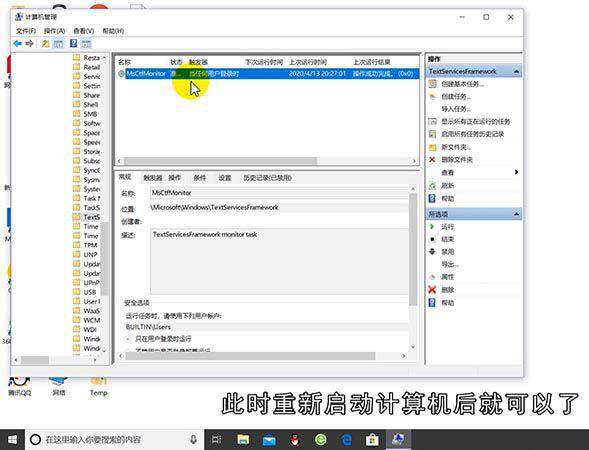
Task: Toggle the console tree toolbar icon
Action: tap(58, 44)
